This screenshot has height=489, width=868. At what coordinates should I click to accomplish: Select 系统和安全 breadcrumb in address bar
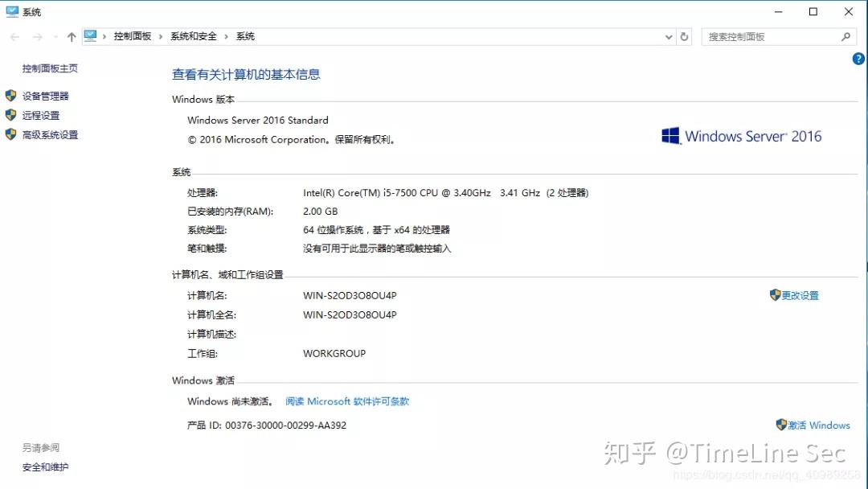click(194, 36)
